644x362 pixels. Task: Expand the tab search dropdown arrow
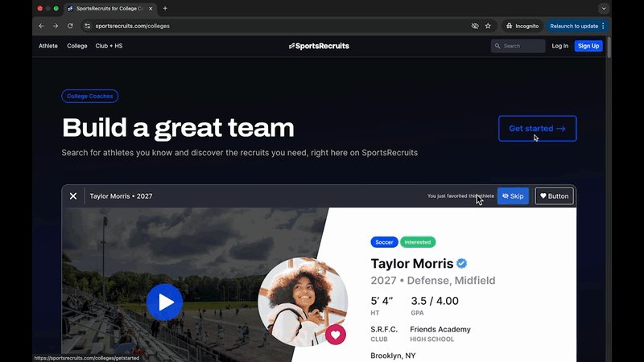(x=603, y=8)
